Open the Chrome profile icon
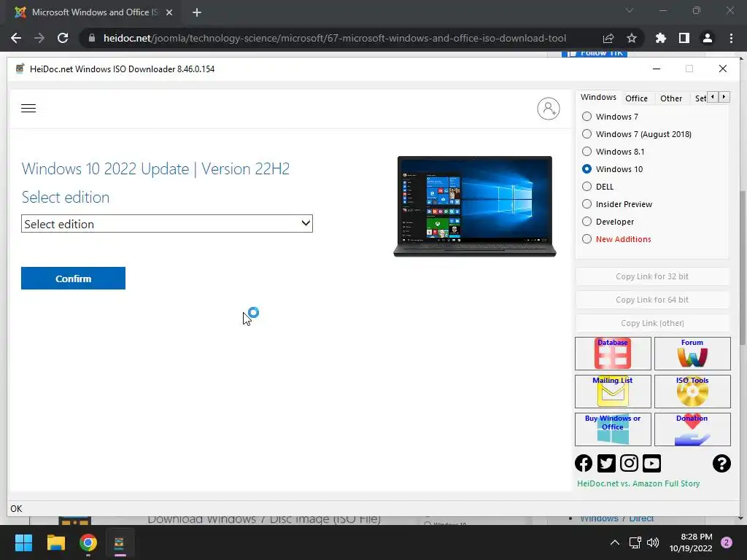This screenshot has width=747, height=560. (708, 38)
